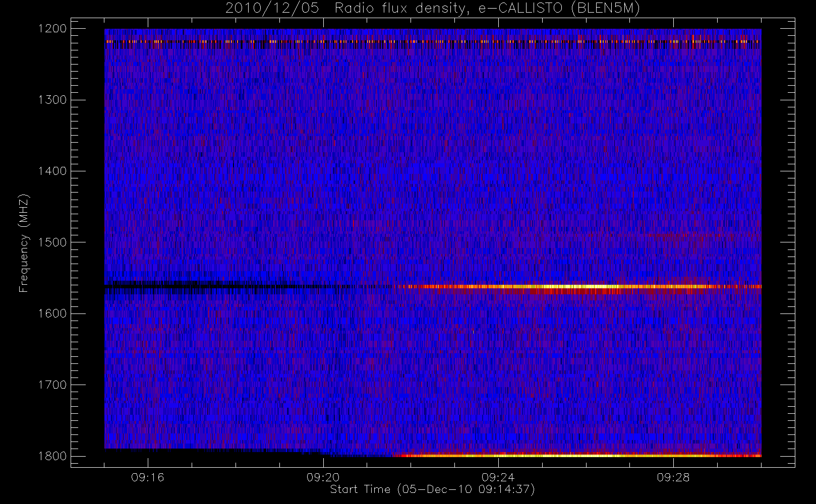This screenshot has height=504, width=816.
Task: Click the 1700 frequency axis label
Action: click(52, 385)
